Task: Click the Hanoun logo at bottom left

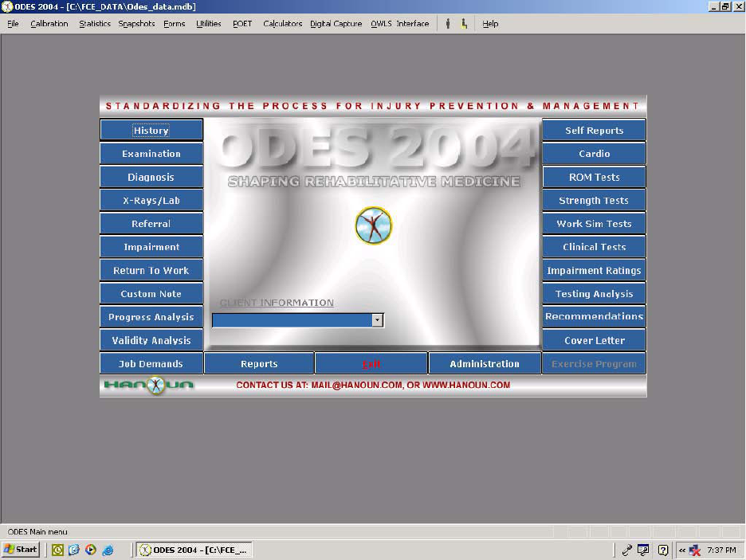Action: (149, 385)
